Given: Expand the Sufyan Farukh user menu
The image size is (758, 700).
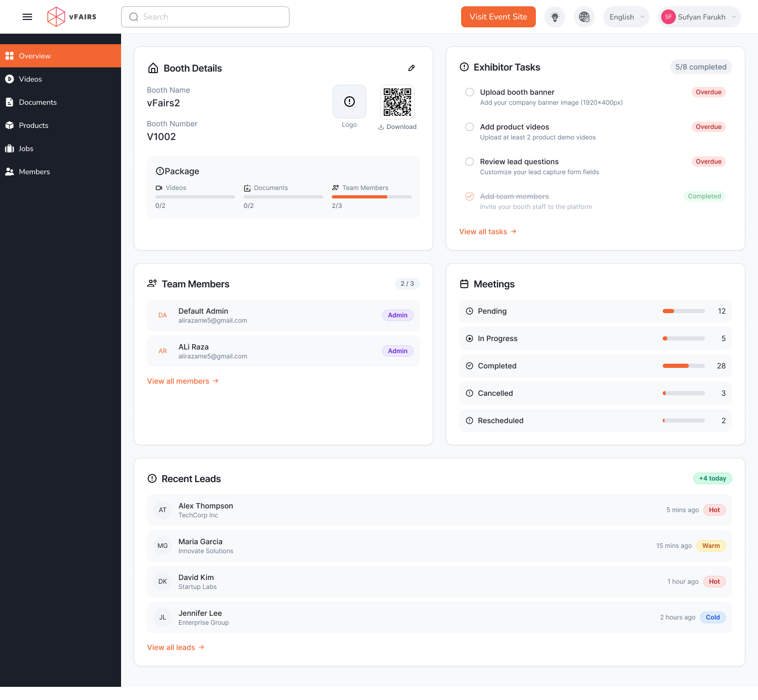Looking at the screenshot, I should (x=700, y=17).
